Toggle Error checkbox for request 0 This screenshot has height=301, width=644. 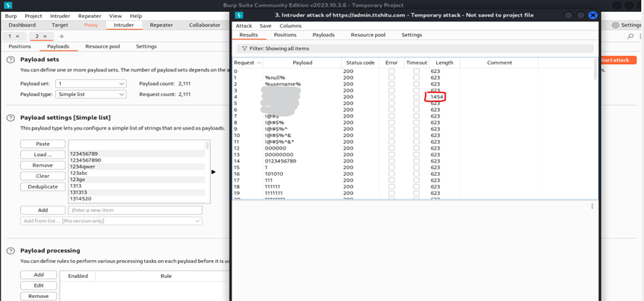tap(392, 71)
